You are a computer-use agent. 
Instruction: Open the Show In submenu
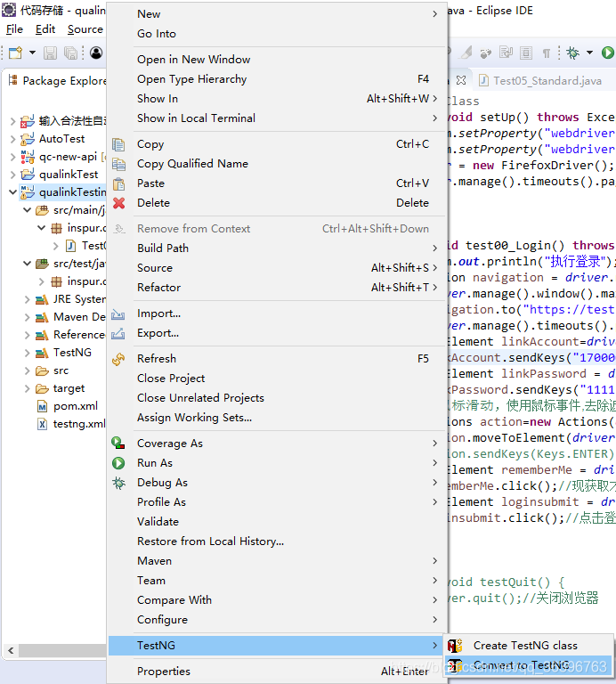point(276,99)
